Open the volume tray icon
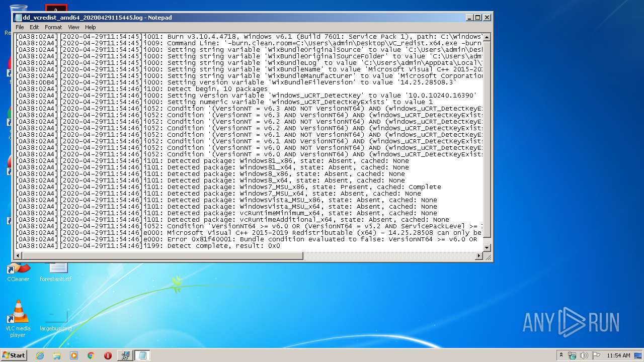Image resolution: width=644 pixels, height=362 pixels. [584, 355]
